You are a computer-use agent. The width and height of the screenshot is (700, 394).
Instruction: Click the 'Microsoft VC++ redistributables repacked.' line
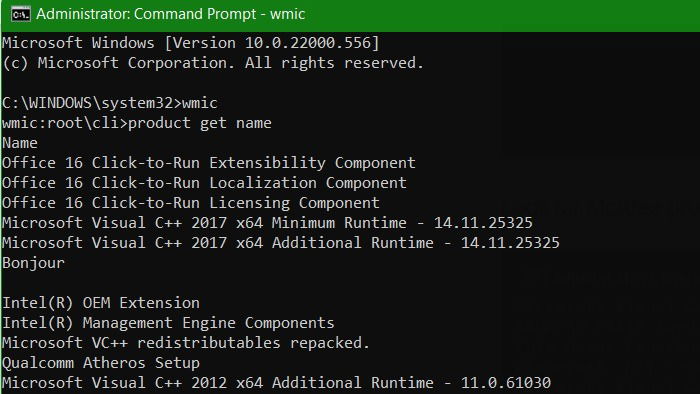tap(186, 343)
